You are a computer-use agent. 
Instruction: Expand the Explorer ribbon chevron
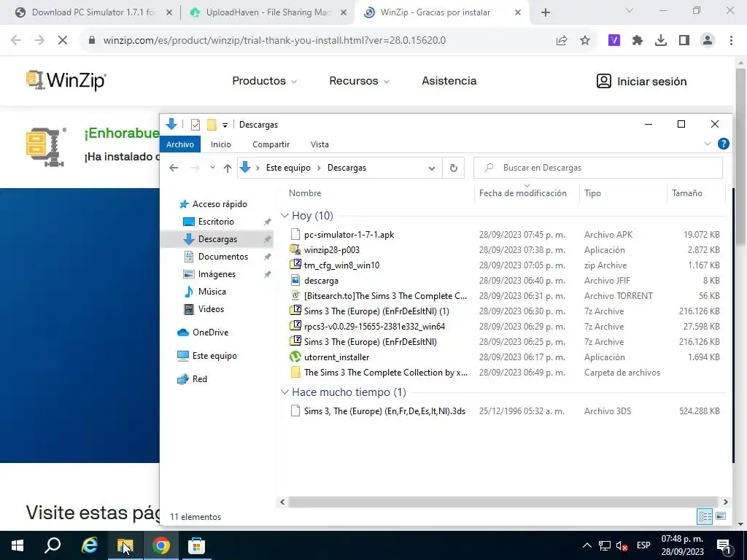click(x=708, y=144)
